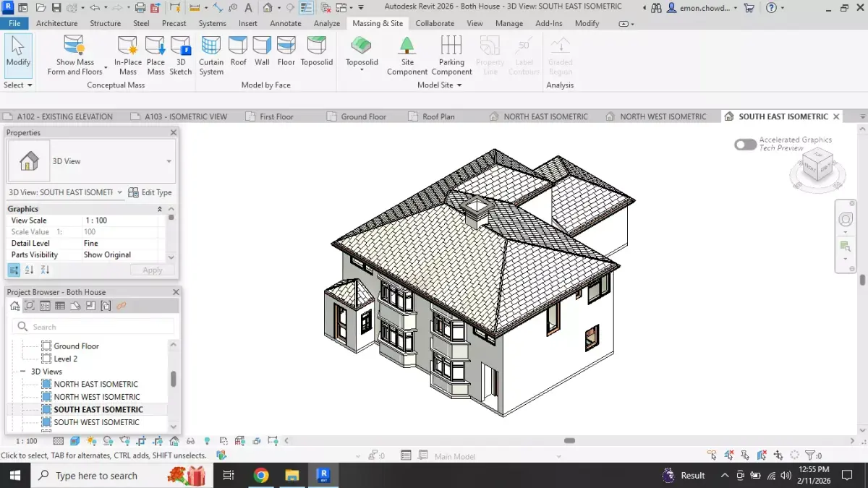Open Visual Style on view control bar

click(x=75, y=440)
